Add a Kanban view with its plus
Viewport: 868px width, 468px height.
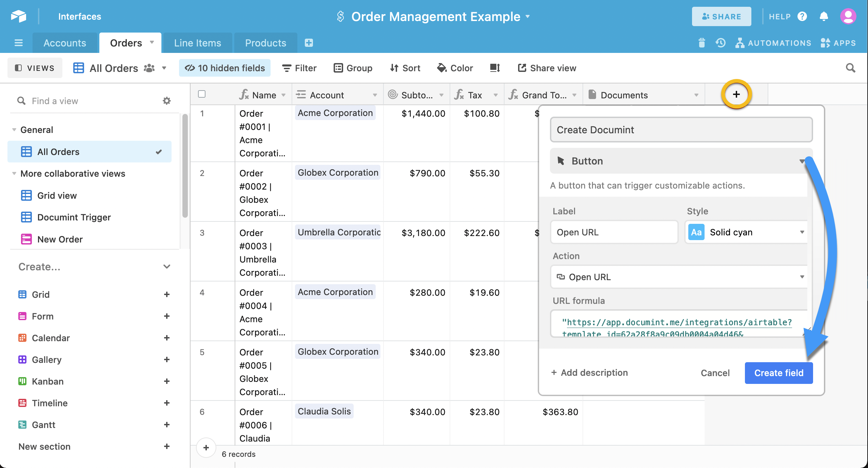166,381
